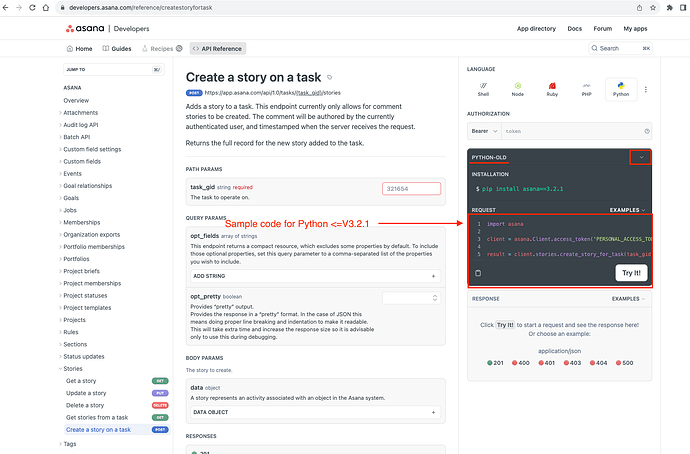Image resolution: width=690 pixels, height=454 pixels.
Task: Click the Asana logo
Action: tap(85, 29)
